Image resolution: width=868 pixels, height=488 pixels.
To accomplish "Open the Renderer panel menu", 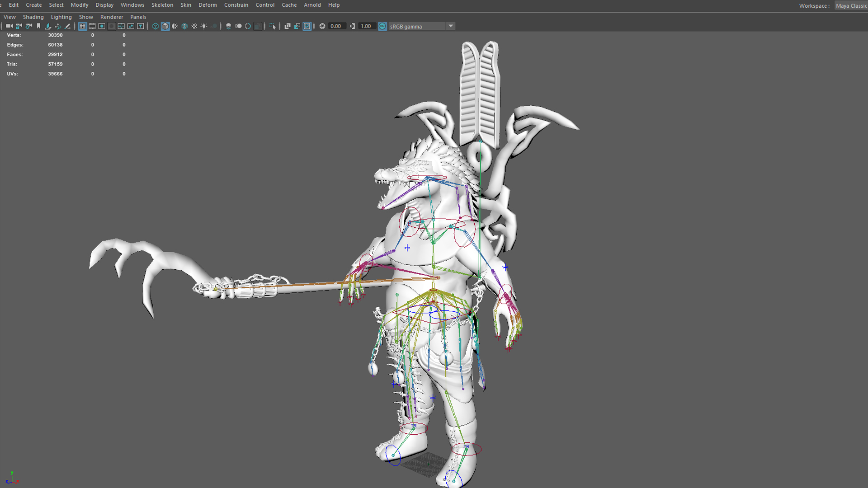I will pos(112,17).
